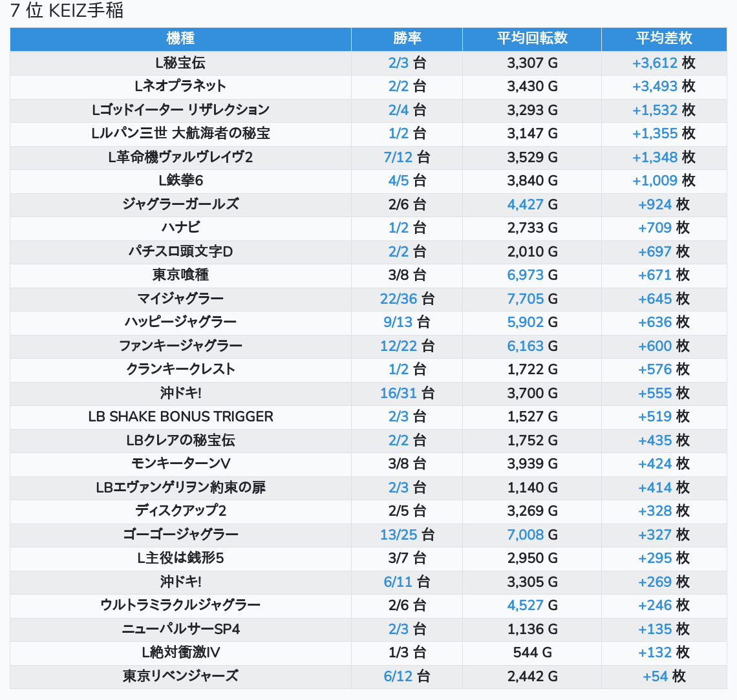
Task: Click the +3,612 average difference value
Action: tap(655, 63)
